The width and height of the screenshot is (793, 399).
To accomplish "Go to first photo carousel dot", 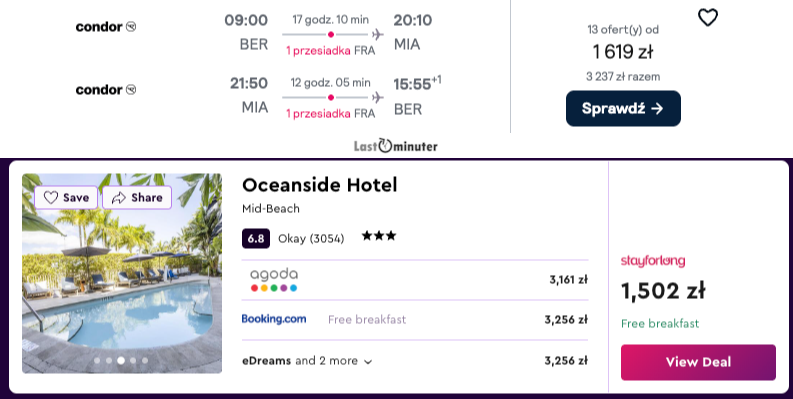I will tap(97, 361).
